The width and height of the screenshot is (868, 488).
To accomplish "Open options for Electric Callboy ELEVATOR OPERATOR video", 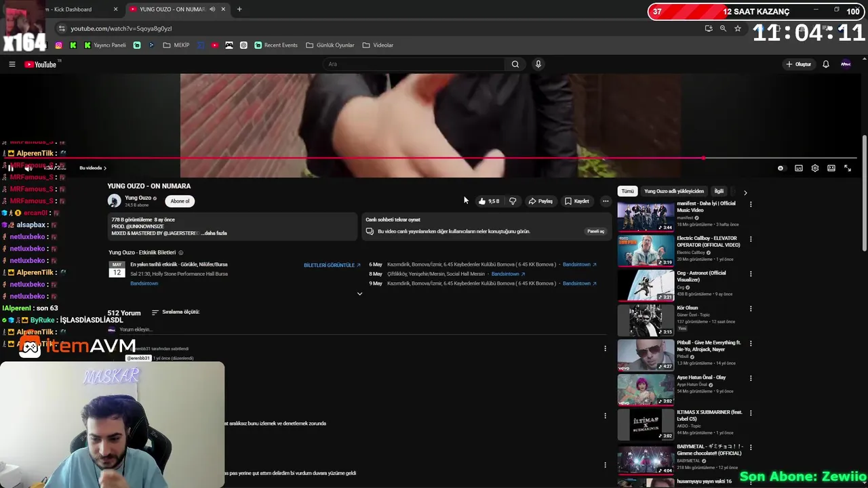I will tap(751, 239).
